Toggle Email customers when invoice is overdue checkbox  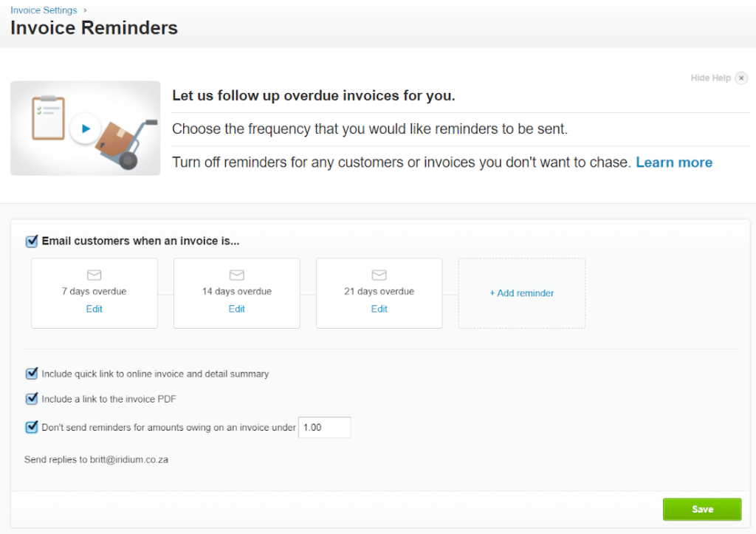coord(32,241)
